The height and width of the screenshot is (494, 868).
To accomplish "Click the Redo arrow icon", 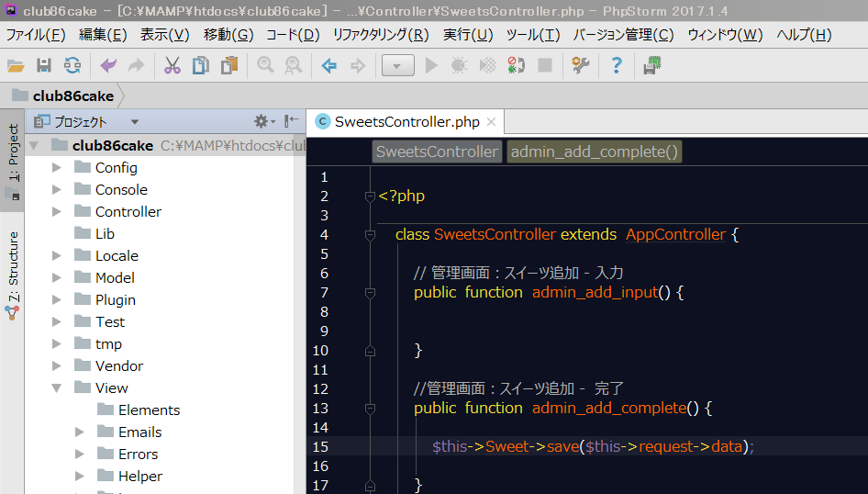I will point(136,66).
